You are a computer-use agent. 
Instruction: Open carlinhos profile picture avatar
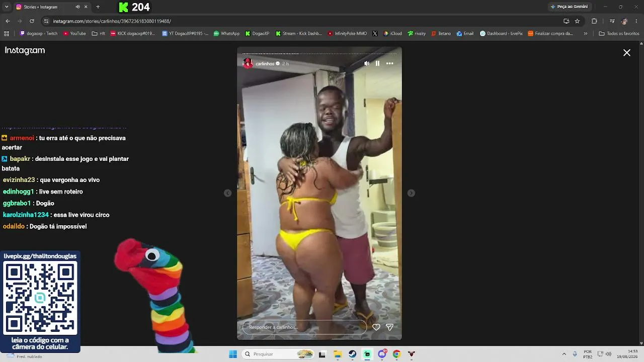coord(248,63)
